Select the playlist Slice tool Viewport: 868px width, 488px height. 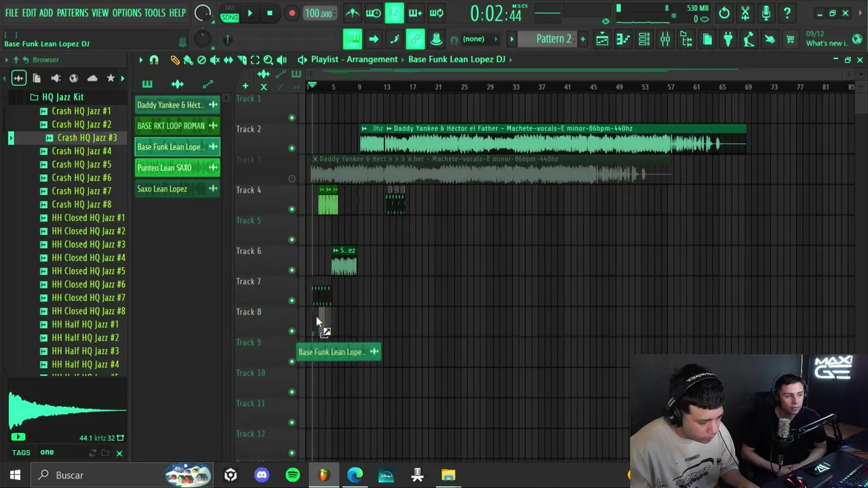241,60
